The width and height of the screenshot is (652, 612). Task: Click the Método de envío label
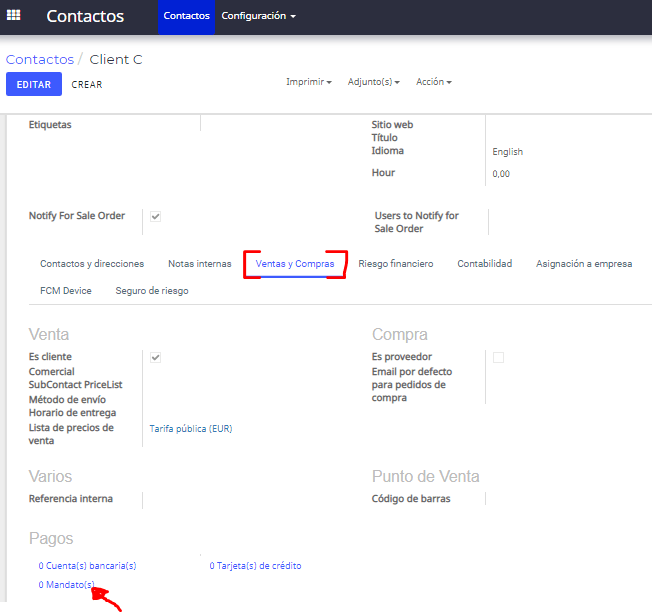pyautogui.click(x=67, y=400)
